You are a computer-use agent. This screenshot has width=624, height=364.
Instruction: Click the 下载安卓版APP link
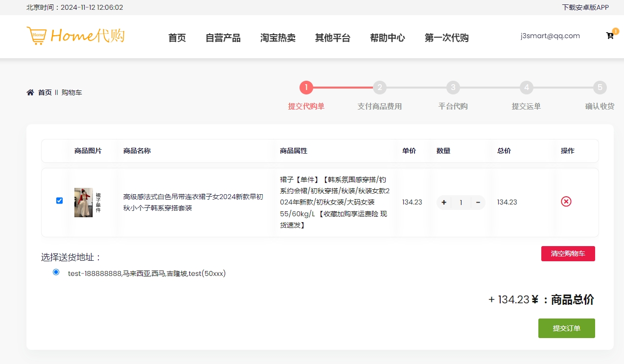click(585, 7)
